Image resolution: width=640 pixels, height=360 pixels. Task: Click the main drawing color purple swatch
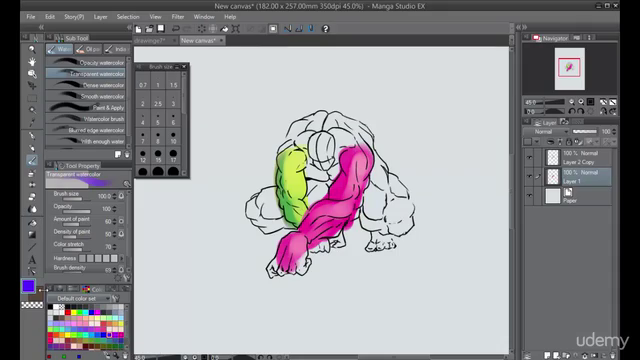[29, 286]
